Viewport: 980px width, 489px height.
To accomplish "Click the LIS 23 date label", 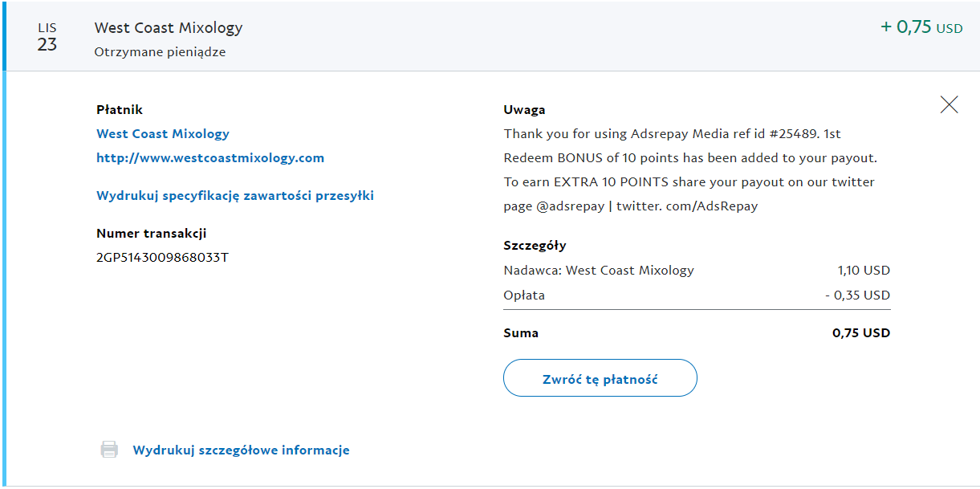I will [47, 37].
